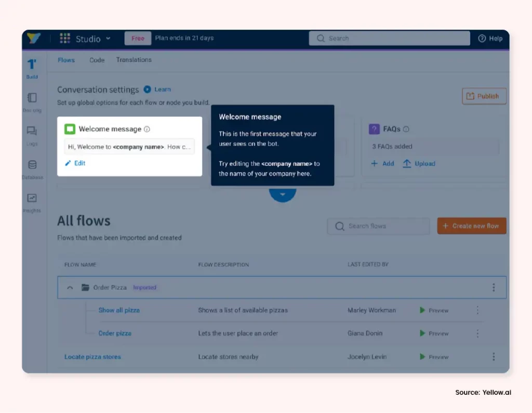Focus the top Search field
This screenshot has height=413, width=532.
point(389,38)
